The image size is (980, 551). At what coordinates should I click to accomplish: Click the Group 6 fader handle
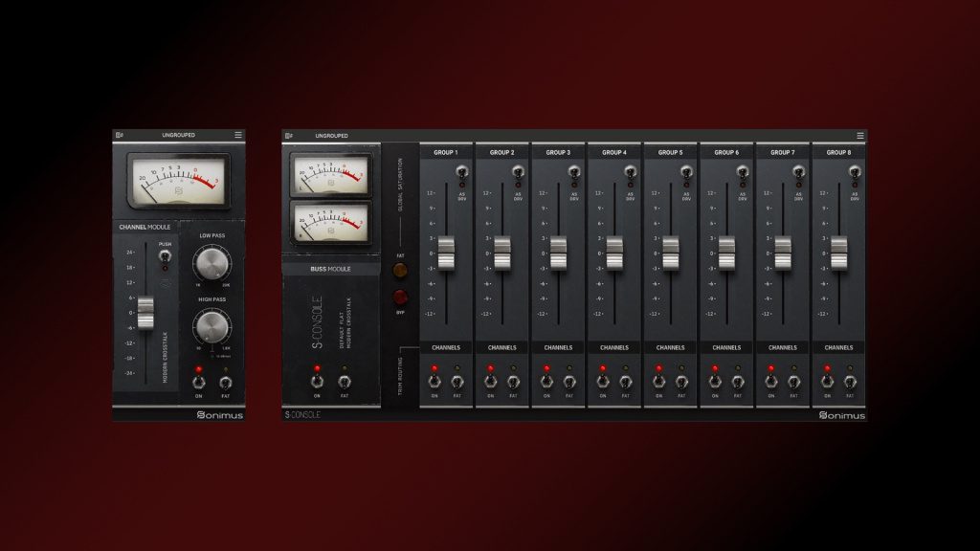727,253
